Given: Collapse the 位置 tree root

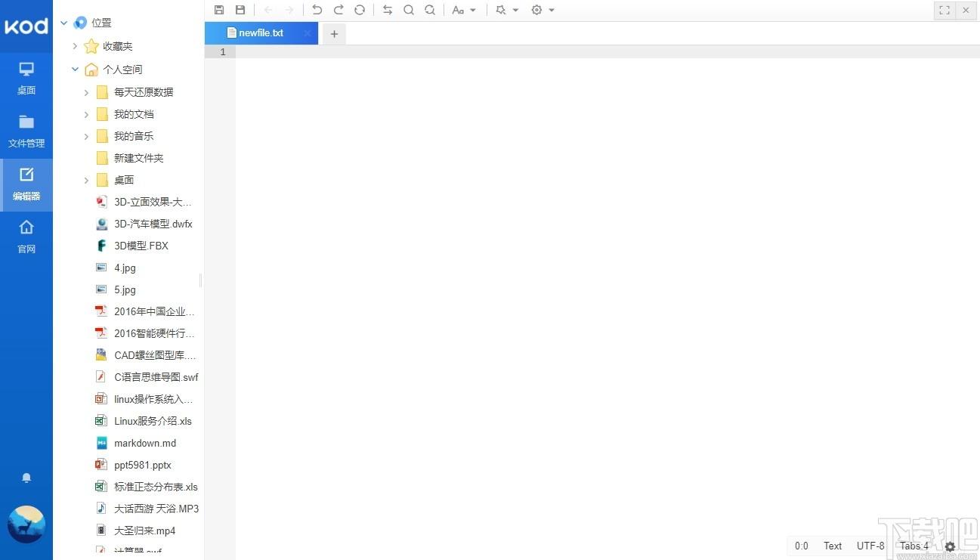Looking at the screenshot, I should 63,23.
